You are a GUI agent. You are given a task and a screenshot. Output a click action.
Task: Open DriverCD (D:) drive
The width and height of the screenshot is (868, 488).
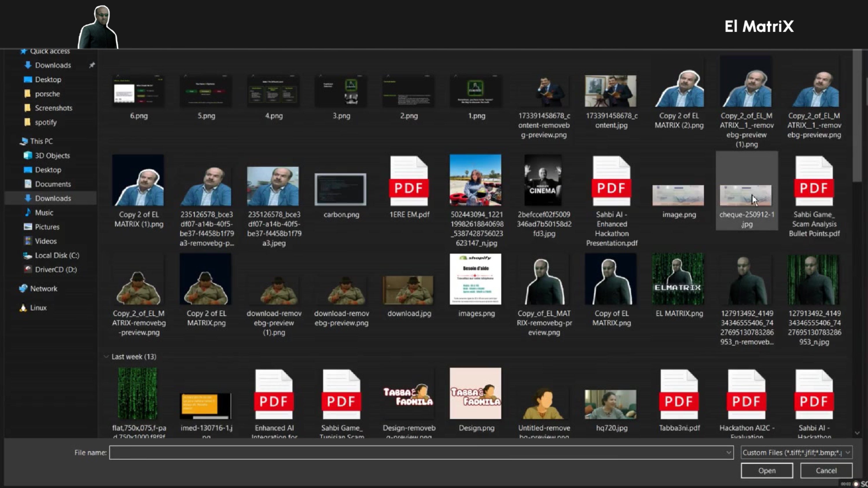[x=56, y=270]
